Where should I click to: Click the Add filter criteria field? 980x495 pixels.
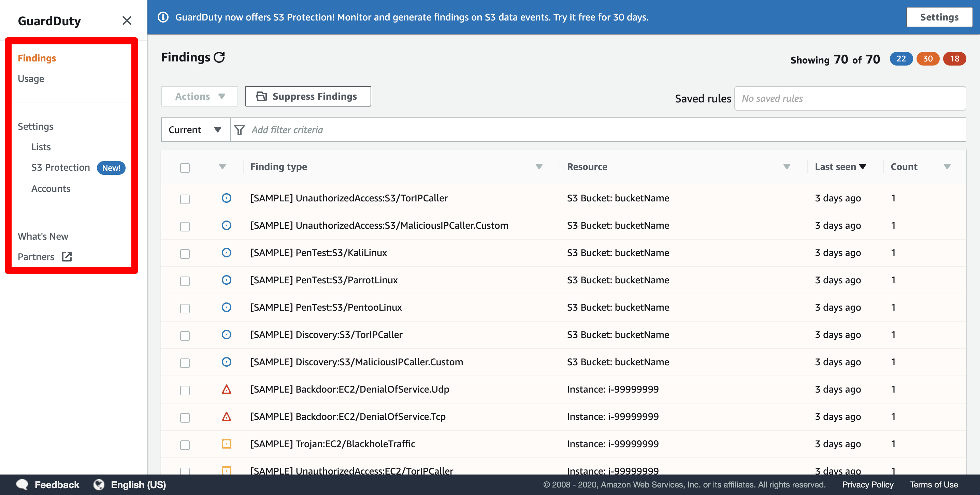click(x=598, y=130)
